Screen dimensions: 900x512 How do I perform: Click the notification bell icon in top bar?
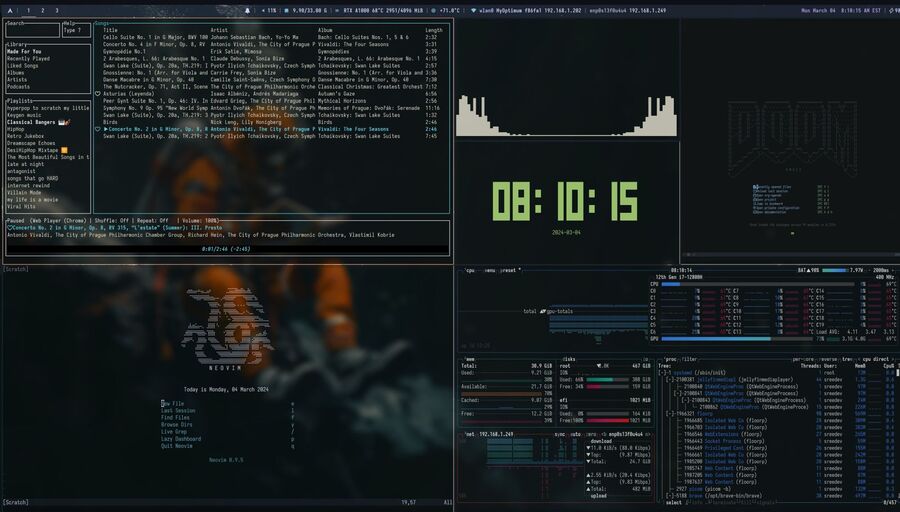pyautogui.click(x=248, y=10)
